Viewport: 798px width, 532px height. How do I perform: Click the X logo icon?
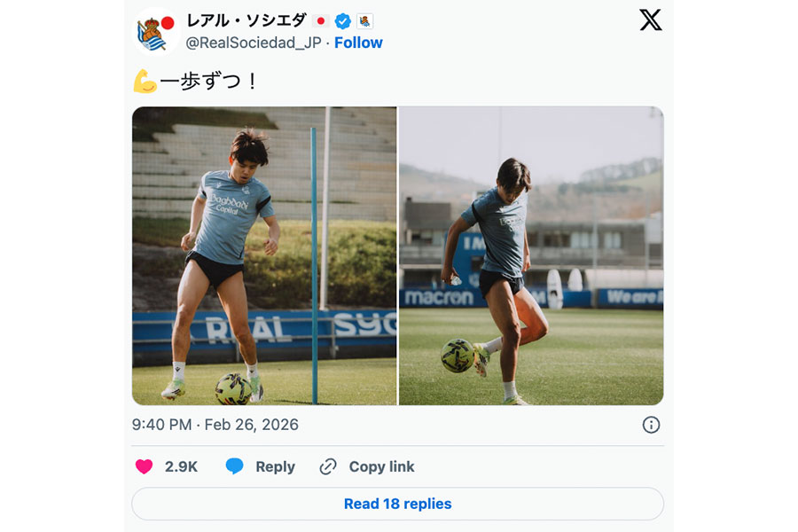pos(651,20)
